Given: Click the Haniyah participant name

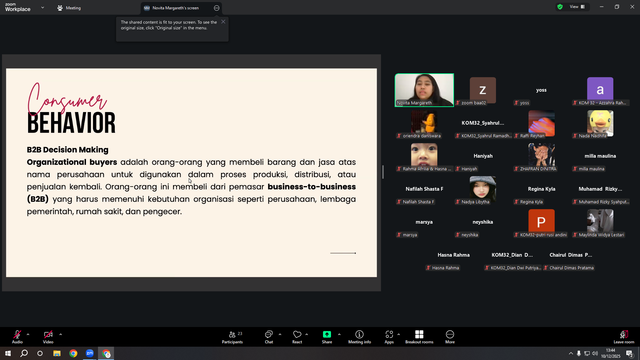Looking at the screenshot, I should click(x=483, y=156).
